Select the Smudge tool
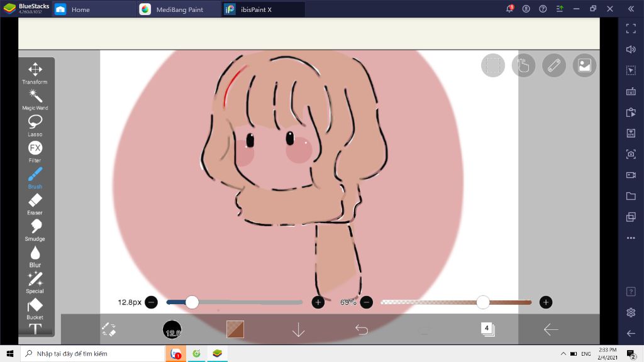The image size is (644, 362). [35, 230]
